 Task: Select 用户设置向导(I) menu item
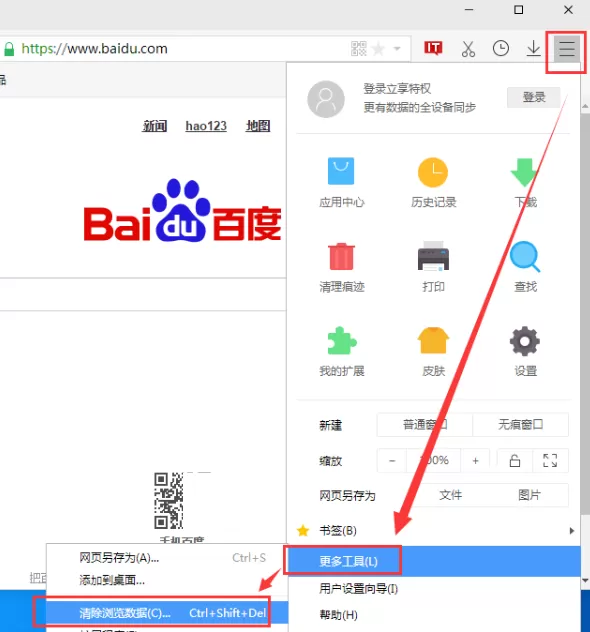[434, 589]
